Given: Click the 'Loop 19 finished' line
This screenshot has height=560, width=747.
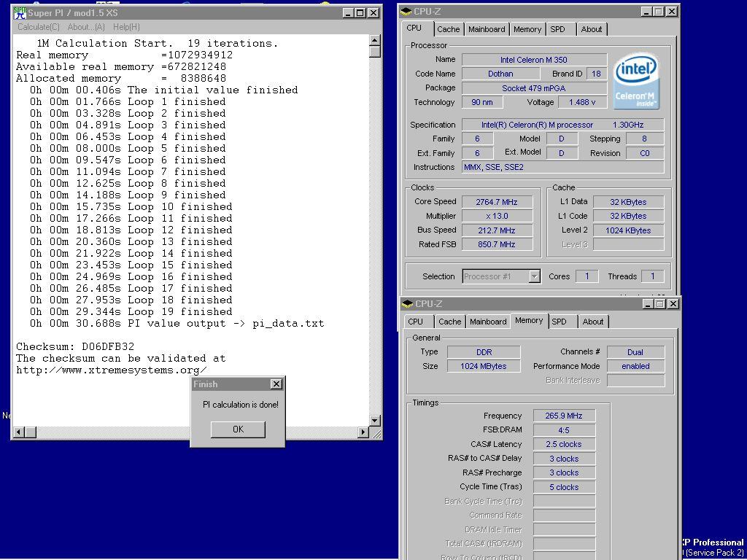Looking at the screenshot, I should 131,312.
